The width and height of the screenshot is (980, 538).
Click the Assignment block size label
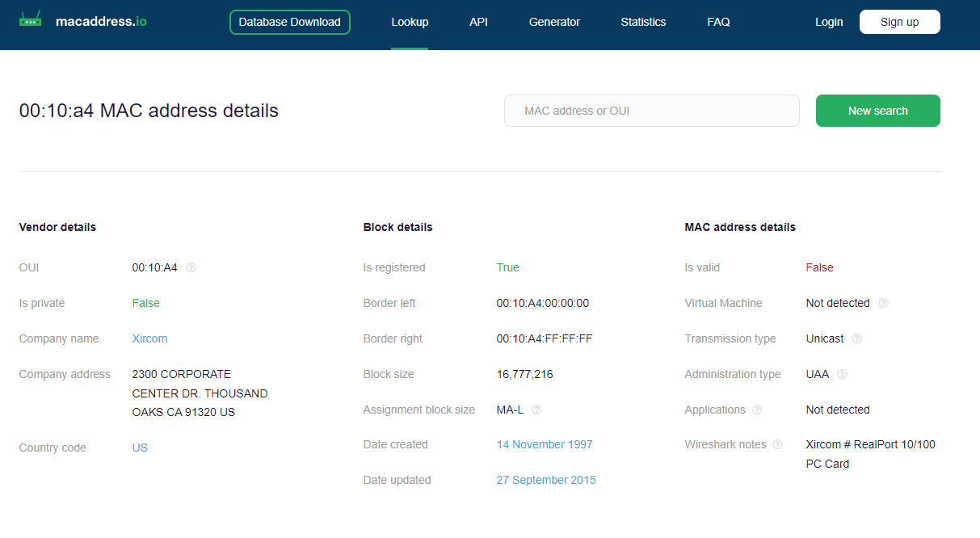point(419,410)
